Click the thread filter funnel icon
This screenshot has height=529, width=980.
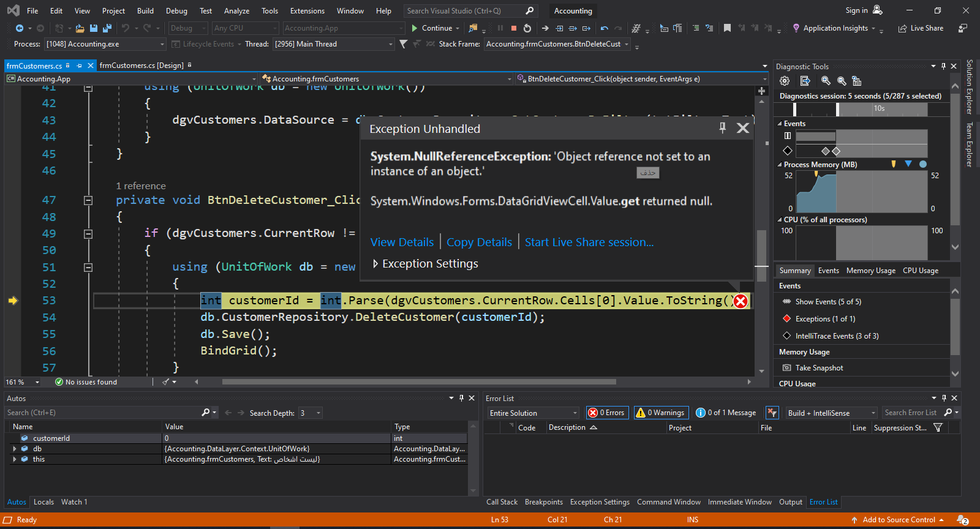(403, 44)
